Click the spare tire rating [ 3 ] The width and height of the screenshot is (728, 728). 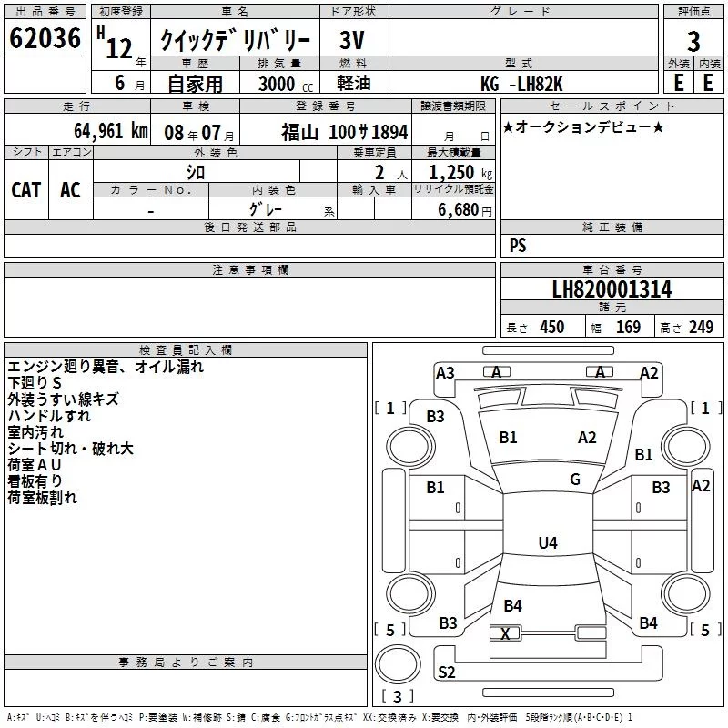tap(398, 696)
